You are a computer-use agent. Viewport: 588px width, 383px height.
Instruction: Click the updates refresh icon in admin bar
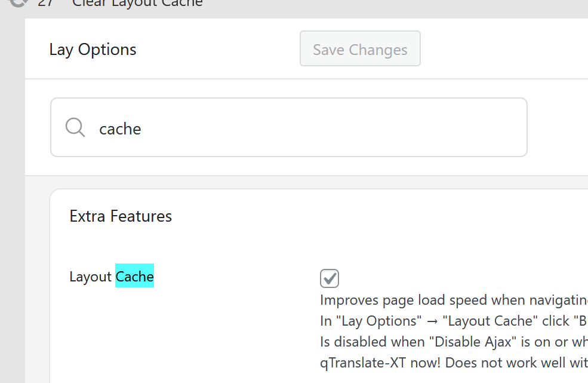(19, 2)
